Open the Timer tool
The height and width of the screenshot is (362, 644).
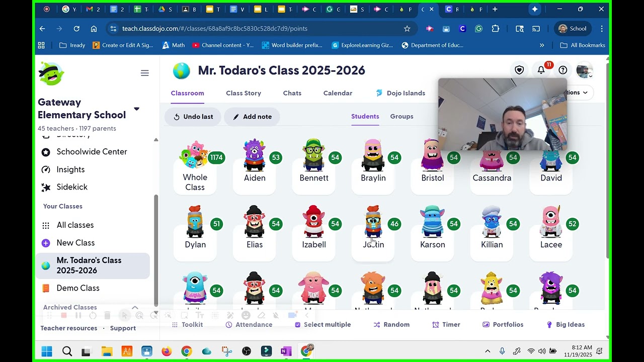(x=446, y=325)
